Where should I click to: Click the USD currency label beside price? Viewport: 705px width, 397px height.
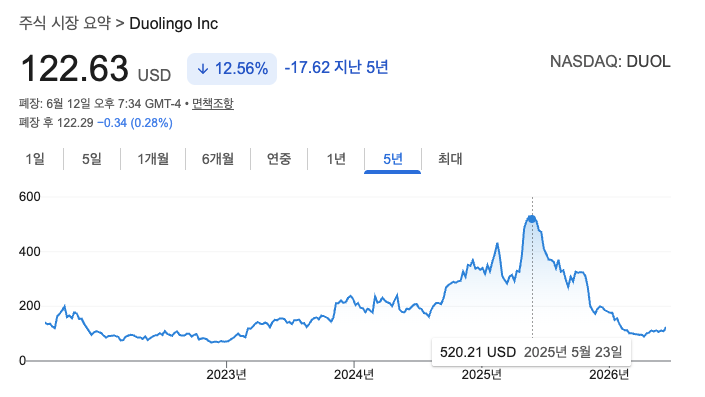tap(154, 75)
